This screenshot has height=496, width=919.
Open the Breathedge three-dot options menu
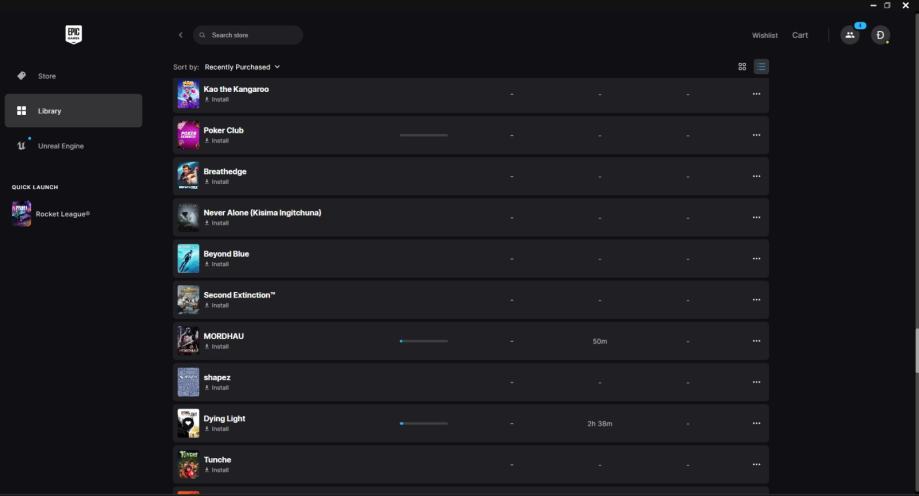point(756,176)
